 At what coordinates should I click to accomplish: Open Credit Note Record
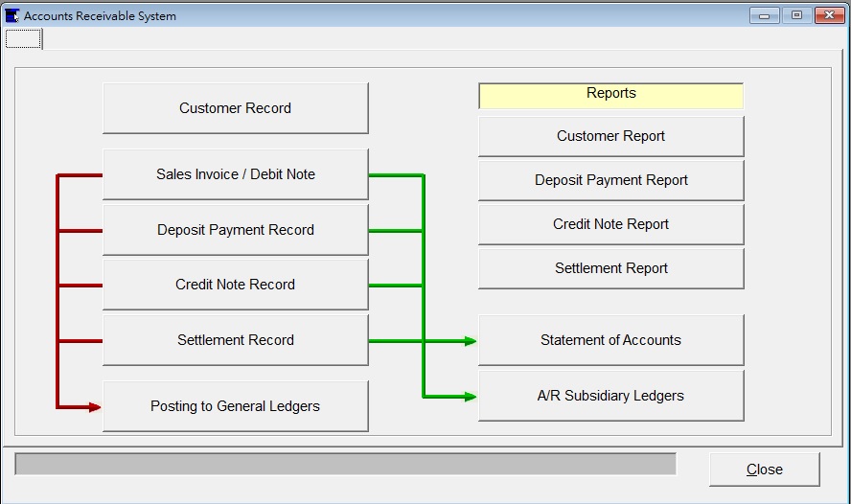click(236, 285)
